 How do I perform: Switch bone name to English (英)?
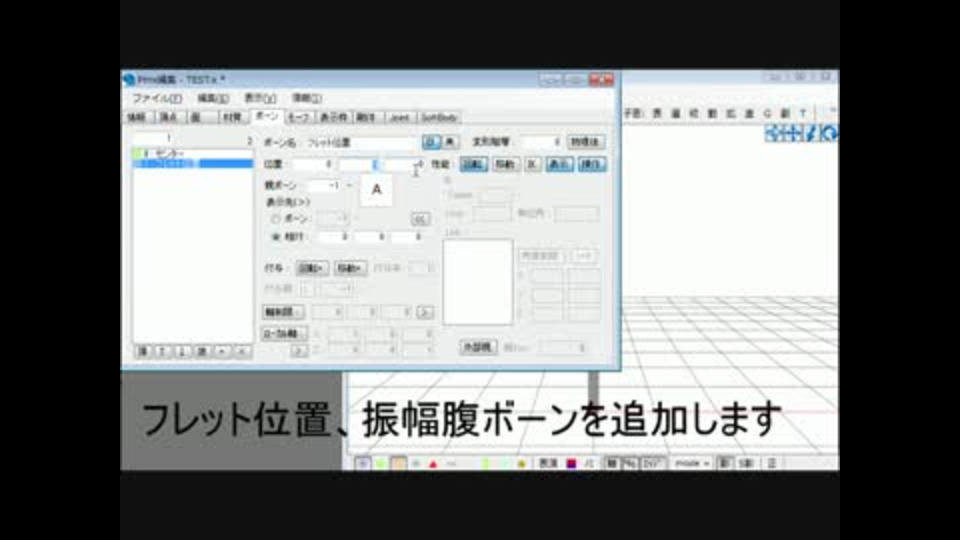pyautogui.click(x=451, y=142)
